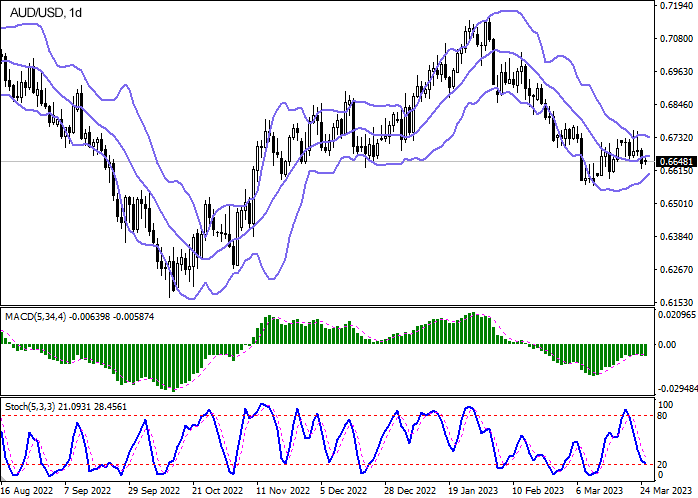Select the 29 Sep 2022 date marker

click(x=154, y=491)
